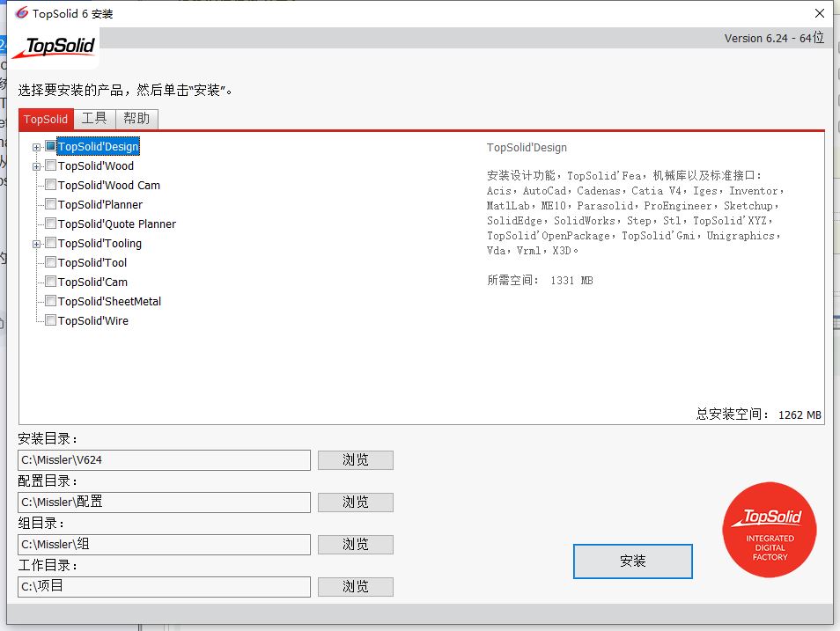Check the TopSolid'SheetMetal checkbox
Screen dimensions: 840x631
[x=50, y=300]
